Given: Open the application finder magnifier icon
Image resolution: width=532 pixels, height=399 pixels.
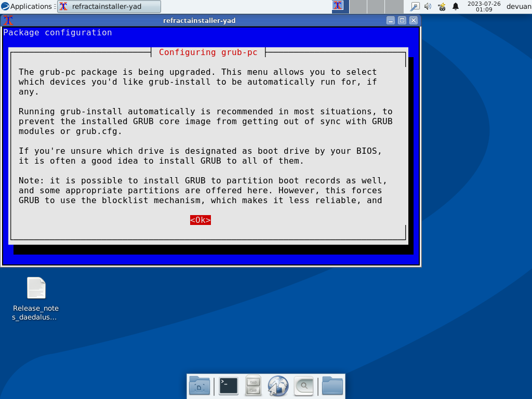Looking at the screenshot, I should click(x=303, y=386).
